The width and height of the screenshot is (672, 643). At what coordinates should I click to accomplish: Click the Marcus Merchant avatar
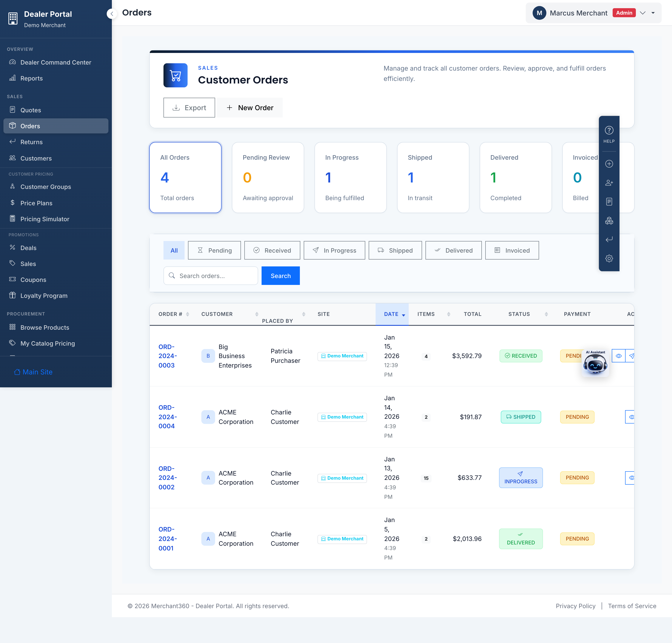[x=539, y=13]
